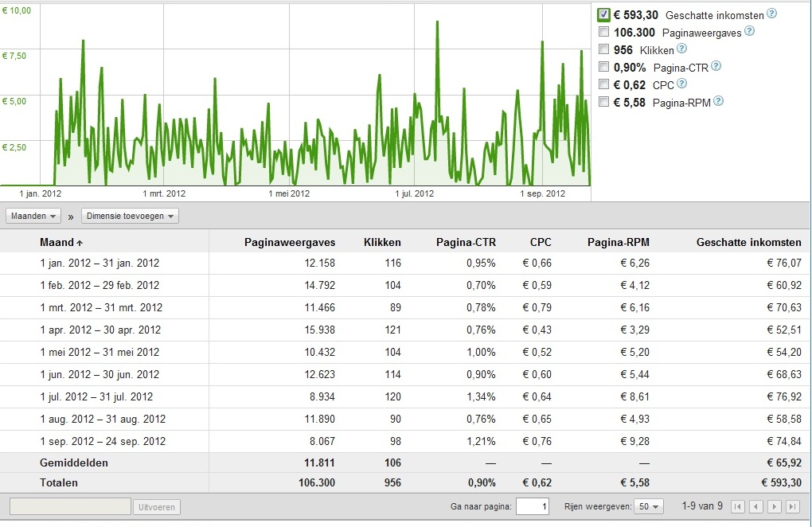Screen dimensions: 812x527
Task: Select row 1 sep. 2012 – 24 sep. 2012
Action: point(405,441)
